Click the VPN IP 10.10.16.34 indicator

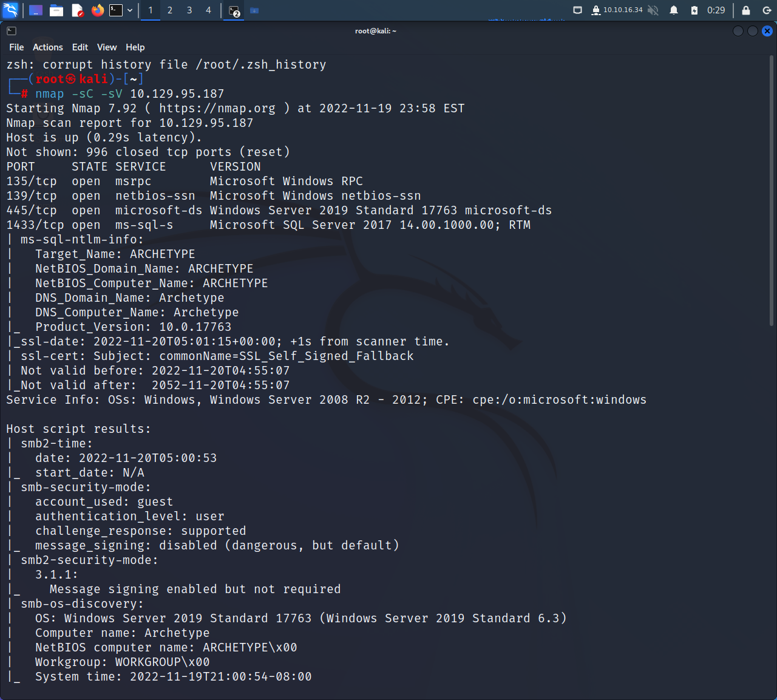[617, 10]
